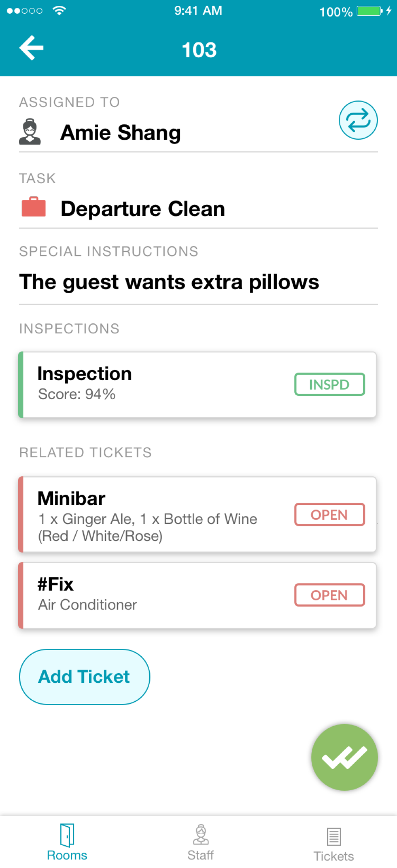This screenshot has width=397, height=868.
Task: Click the red suitcase task icon
Action: pos(33,207)
